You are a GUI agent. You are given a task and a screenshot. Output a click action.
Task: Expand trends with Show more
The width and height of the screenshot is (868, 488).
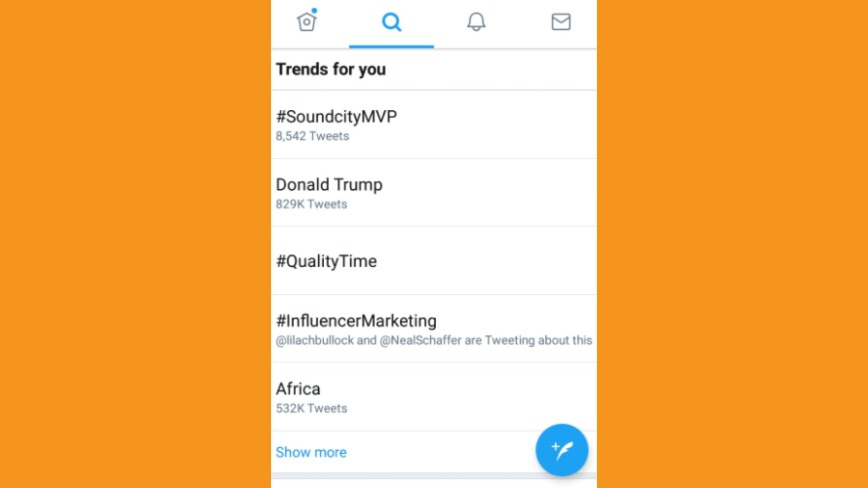[x=311, y=452]
